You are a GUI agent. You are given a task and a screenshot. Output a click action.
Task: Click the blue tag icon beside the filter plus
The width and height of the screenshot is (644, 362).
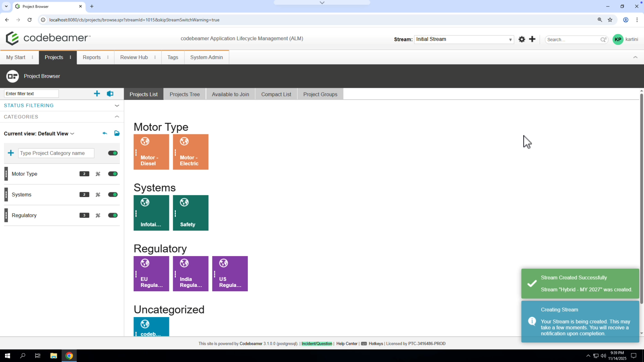click(x=110, y=94)
